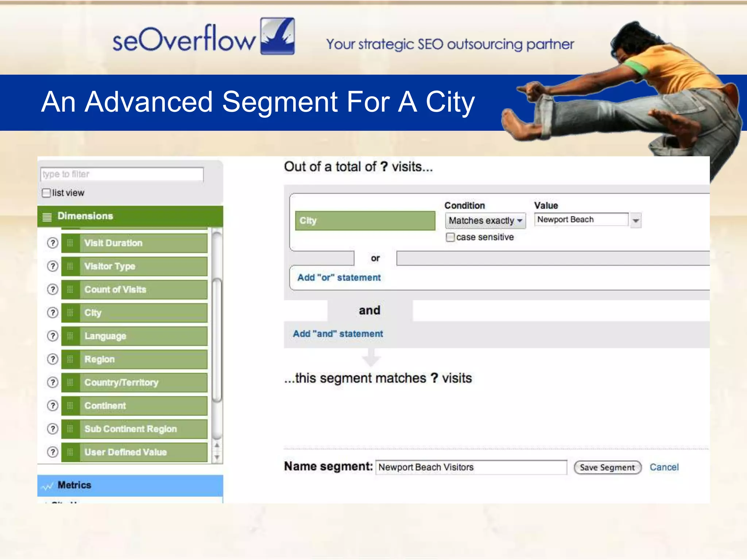Select the User Defined Value dimension
The width and height of the screenshot is (747, 560).
click(134, 452)
